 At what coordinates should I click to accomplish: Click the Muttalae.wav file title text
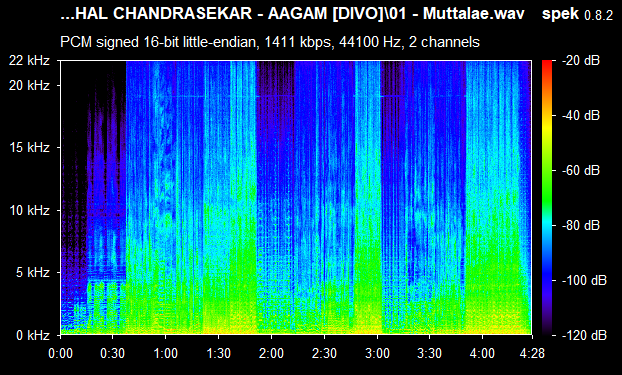point(474,14)
